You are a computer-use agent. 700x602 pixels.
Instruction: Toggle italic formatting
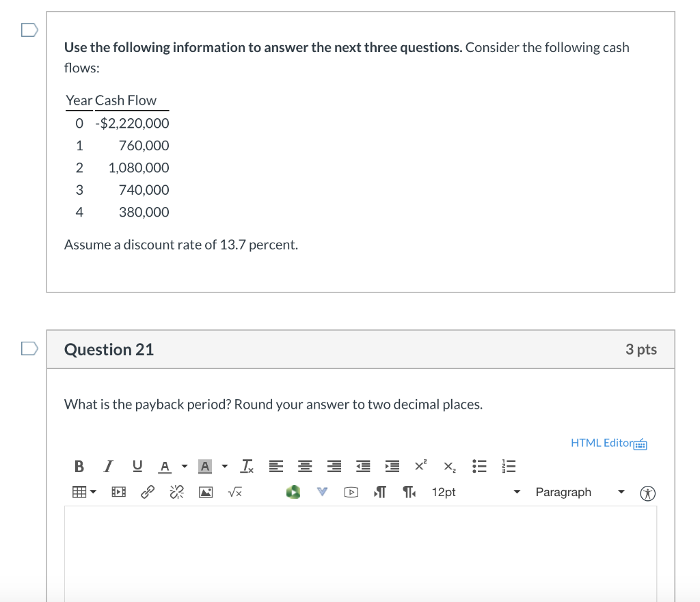[107, 466]
